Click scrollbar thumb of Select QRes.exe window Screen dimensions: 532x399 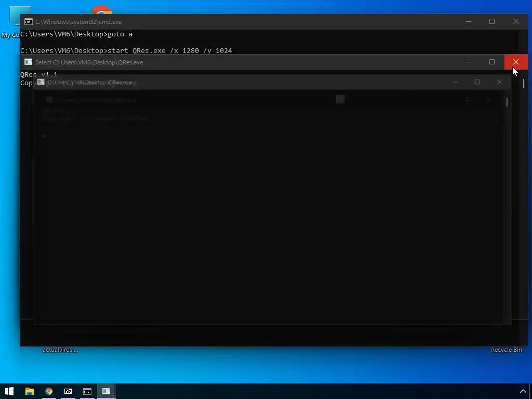[524, 83]
